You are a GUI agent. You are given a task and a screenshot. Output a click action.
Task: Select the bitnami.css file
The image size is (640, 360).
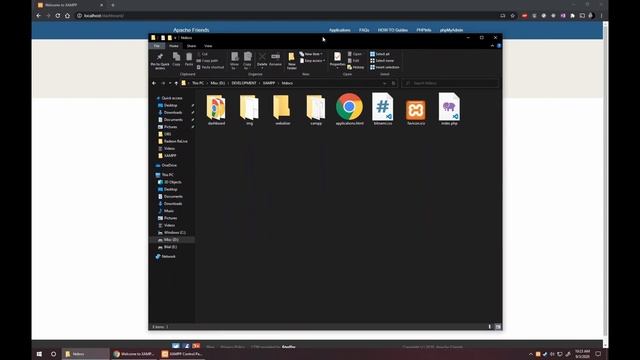pyautogui.click(x=382, y=109)
